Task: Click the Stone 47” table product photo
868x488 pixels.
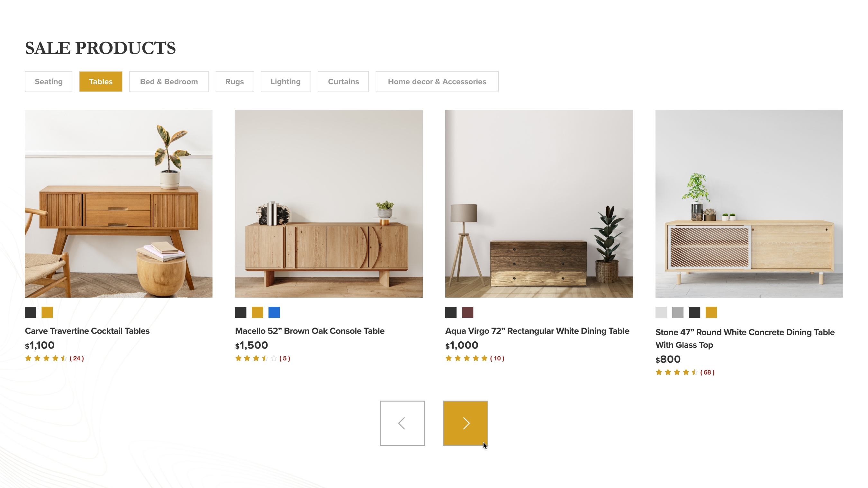Action: tap(749, 203)
